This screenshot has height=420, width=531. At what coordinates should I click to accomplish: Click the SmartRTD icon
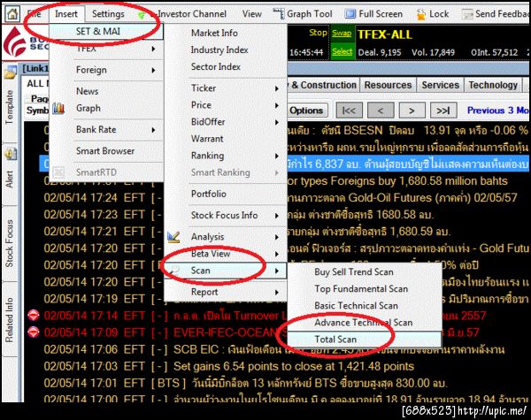click(x=58, y=172)
